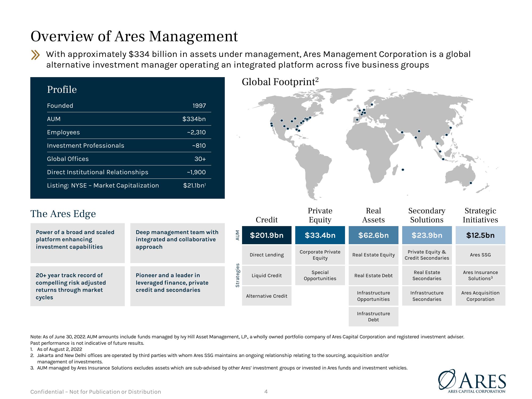Click the vertical 'Strategies' row label
Viewport: 532px width, 399px height.
238,275
